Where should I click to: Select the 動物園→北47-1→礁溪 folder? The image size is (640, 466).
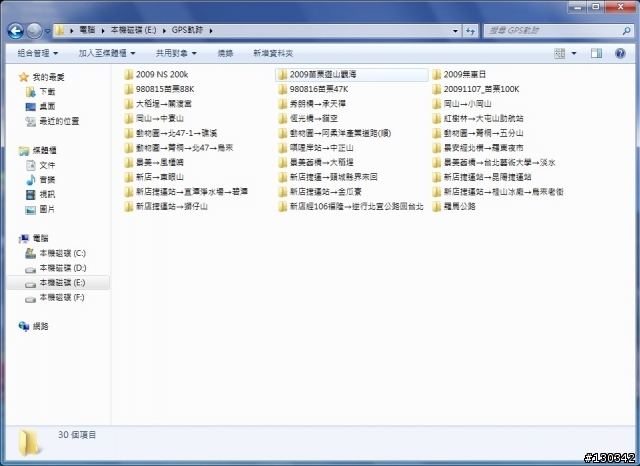(x=171, y=133)
